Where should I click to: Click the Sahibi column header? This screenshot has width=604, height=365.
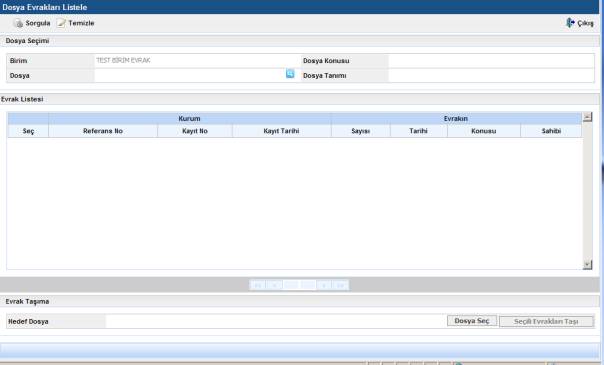551,131
